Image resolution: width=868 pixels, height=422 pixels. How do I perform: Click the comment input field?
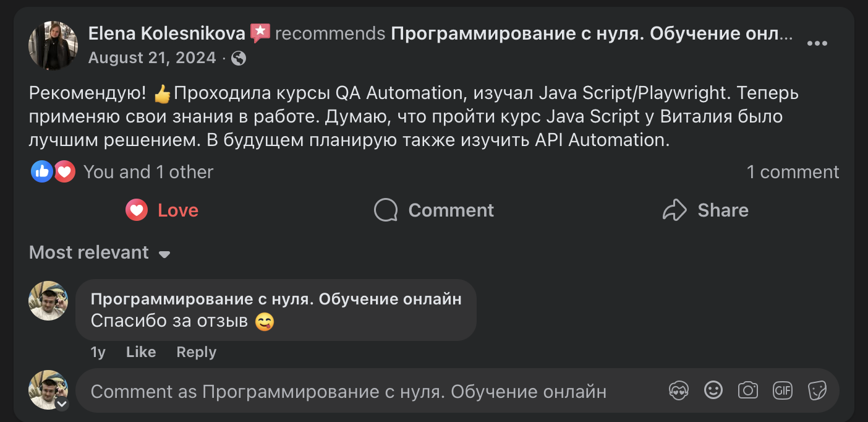click(346, 390)
